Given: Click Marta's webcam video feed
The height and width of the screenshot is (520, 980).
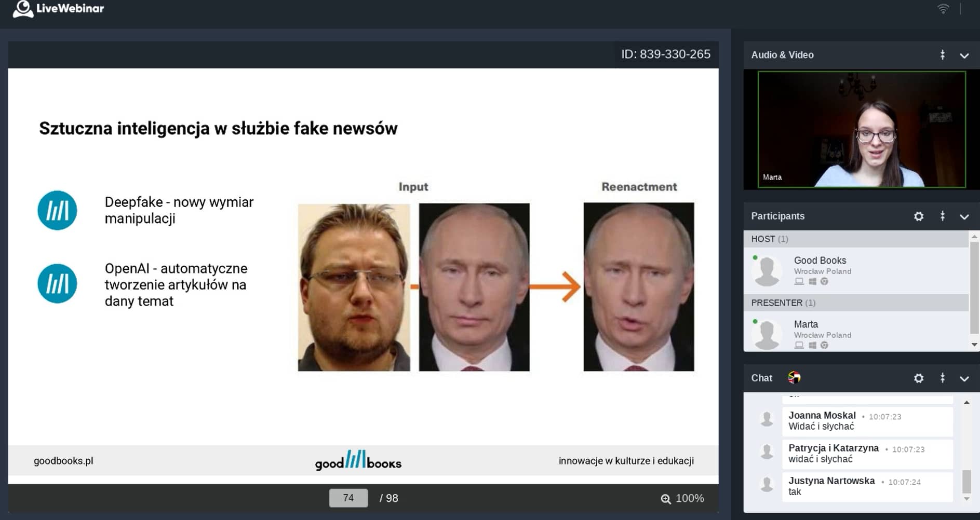Looking at the screenshot, I should coord(862,129).
